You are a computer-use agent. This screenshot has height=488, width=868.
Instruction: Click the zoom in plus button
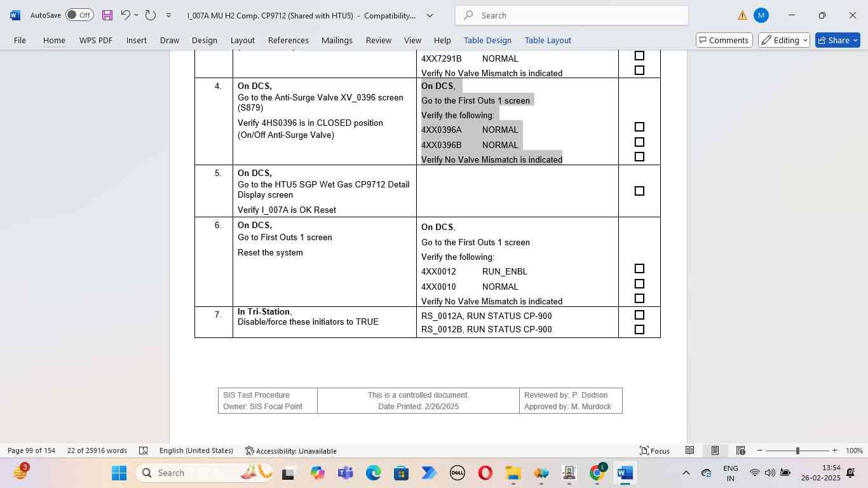coord(834,451)
